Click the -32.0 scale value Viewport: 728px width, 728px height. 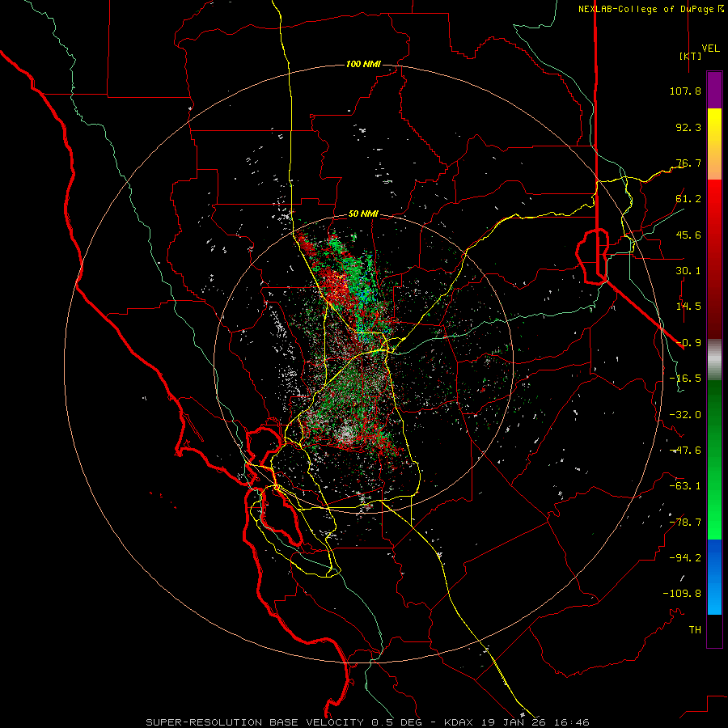[x=685, y=415]
